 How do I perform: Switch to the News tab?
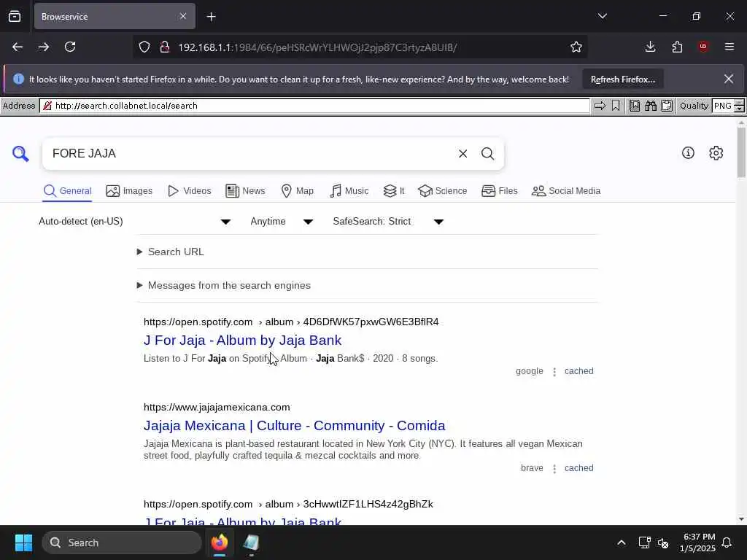[245, 191]
